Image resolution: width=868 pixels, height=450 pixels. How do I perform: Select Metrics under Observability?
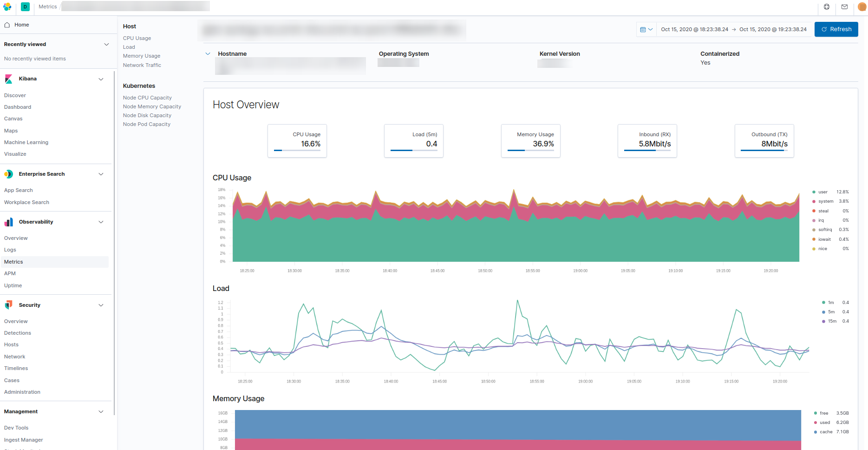pos(13,262)
